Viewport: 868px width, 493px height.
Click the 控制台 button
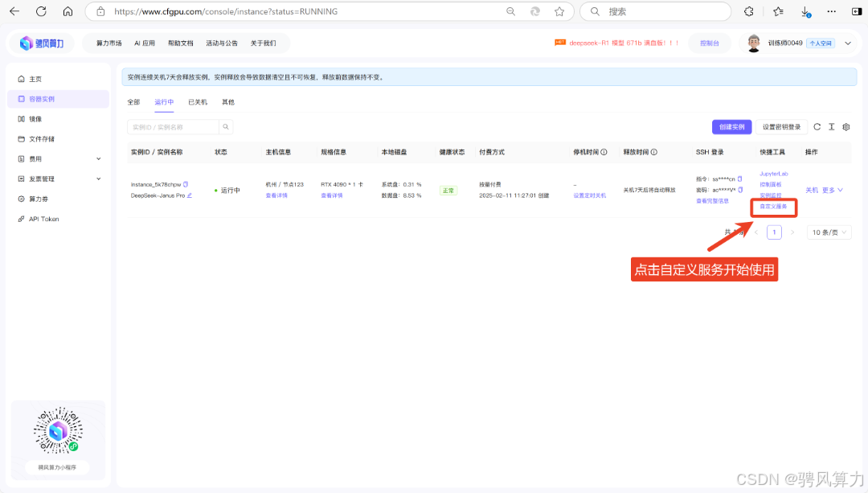tap(709, 43)
